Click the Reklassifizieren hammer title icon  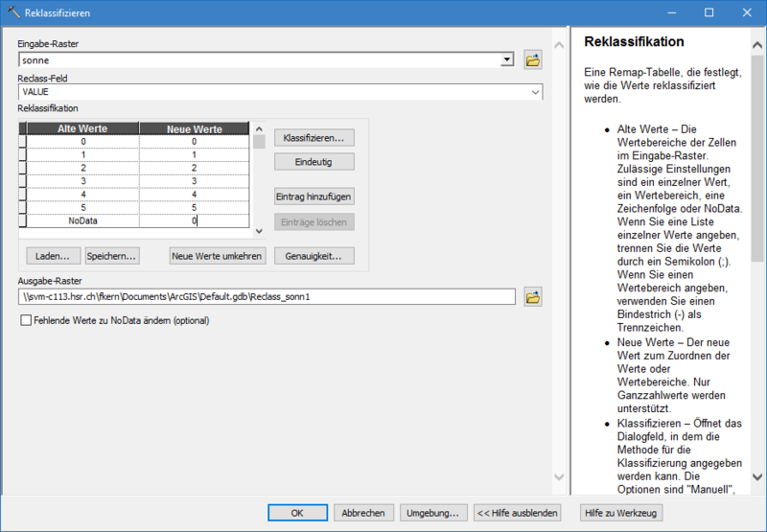(12, 12)
